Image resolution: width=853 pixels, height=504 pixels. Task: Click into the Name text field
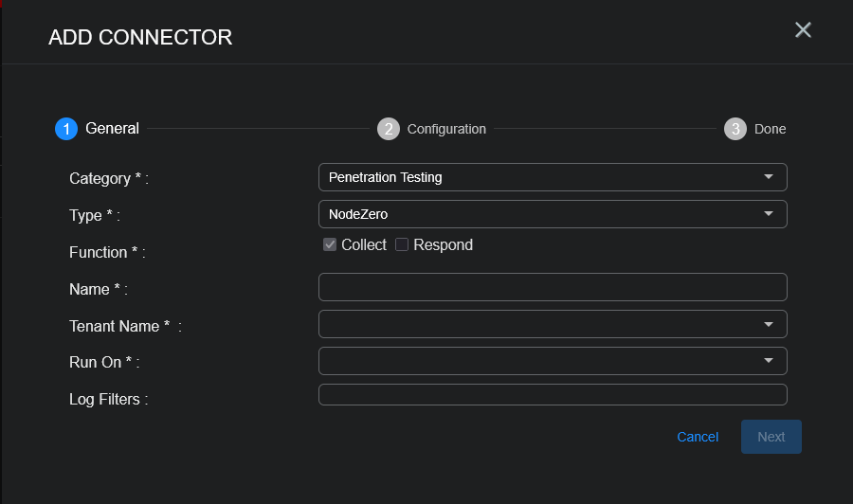pos(553,287)
